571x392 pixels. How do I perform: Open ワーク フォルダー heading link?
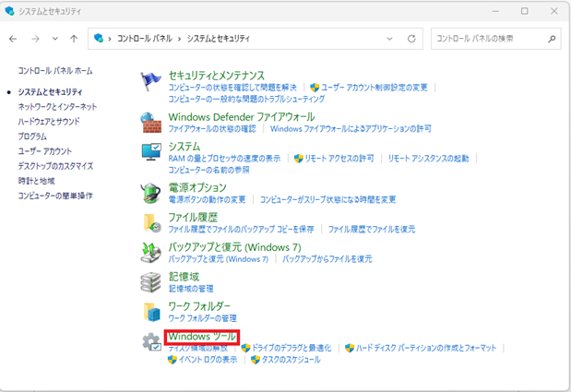pos(199,306)
